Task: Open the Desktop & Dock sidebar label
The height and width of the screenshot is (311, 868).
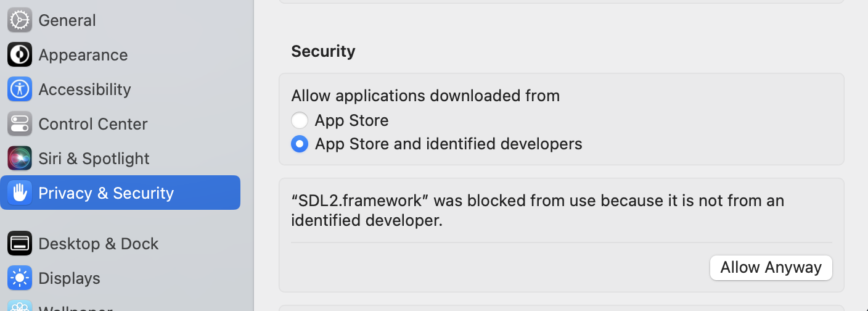Action: [99, 244]
